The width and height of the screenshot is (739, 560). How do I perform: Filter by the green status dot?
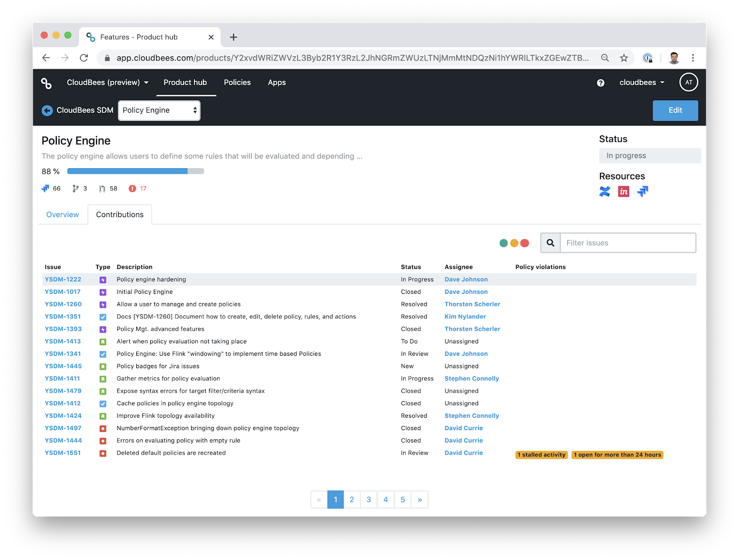pos(503,243)
